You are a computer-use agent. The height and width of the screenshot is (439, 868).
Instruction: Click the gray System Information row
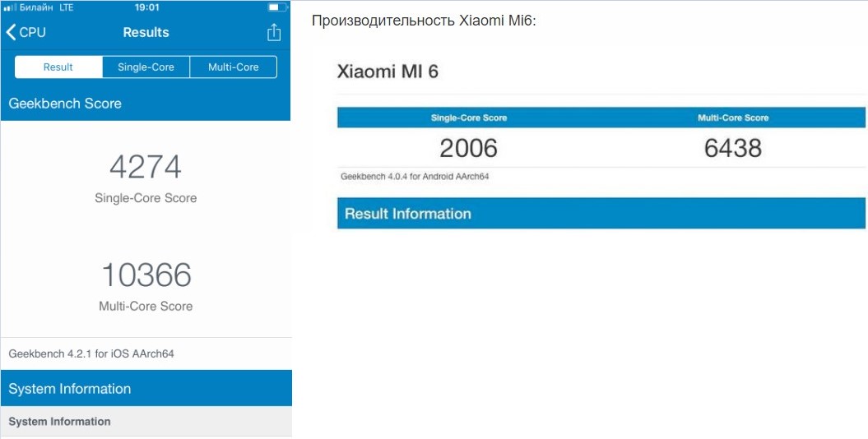146,421
